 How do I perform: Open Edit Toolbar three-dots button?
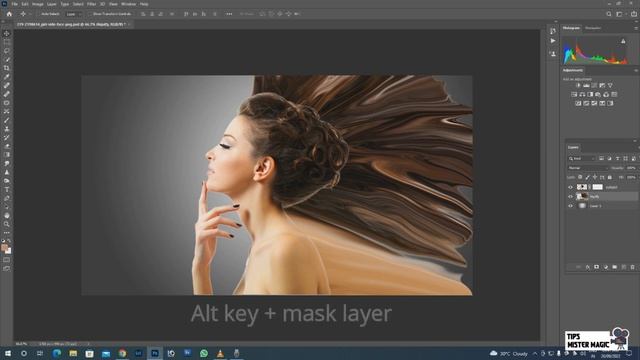pyautogui.click(x=7, y=233)
